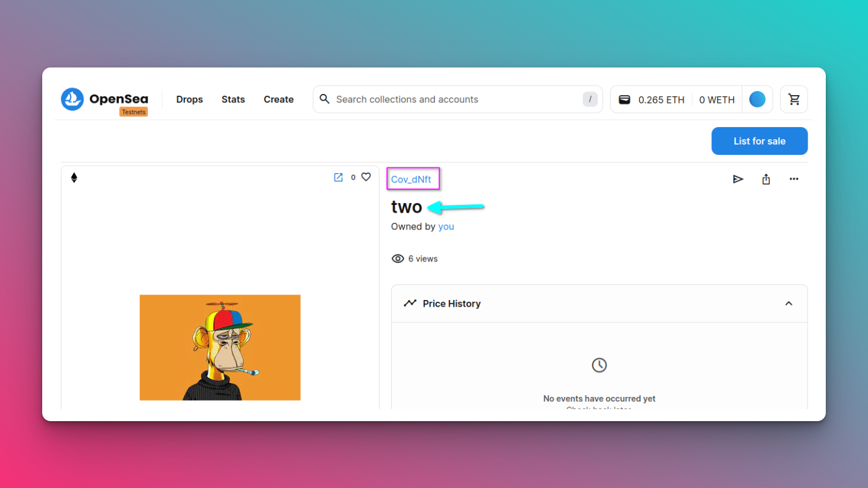Focus the Search collections and accounts field

[x=458, y=99]
